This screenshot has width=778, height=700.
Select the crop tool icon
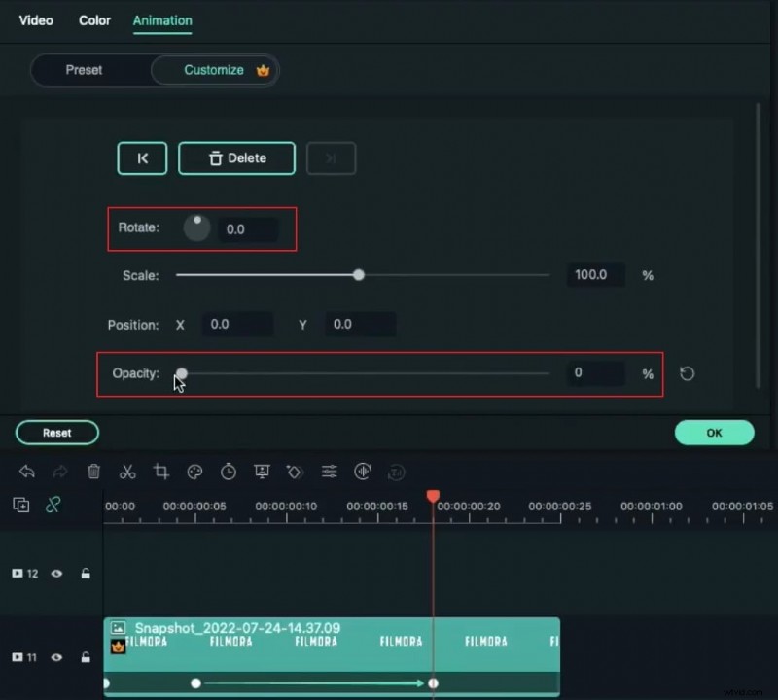coord(161,472)
